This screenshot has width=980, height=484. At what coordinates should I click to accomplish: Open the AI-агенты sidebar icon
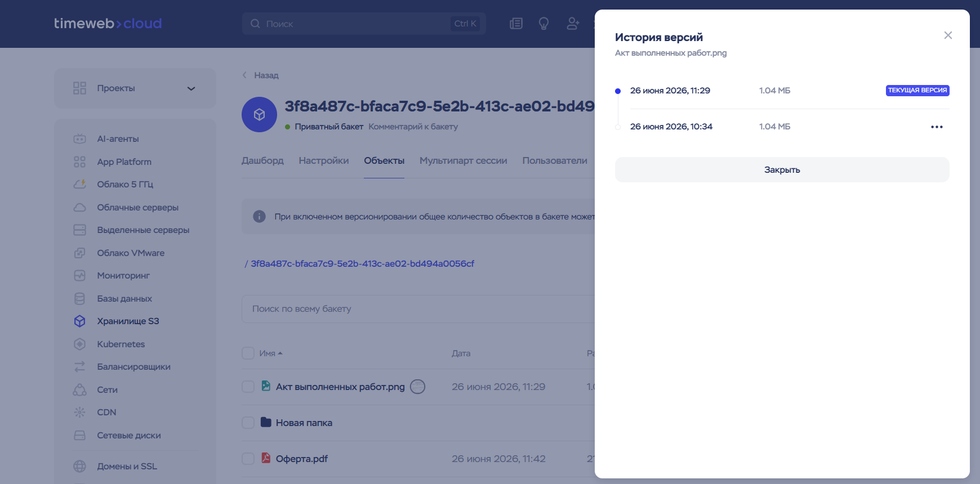click(79, 138)
